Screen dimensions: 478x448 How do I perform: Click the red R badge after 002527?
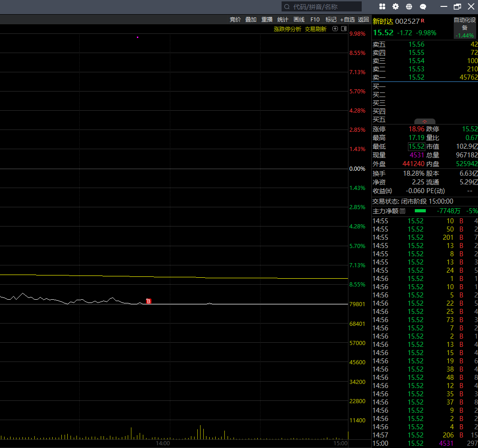(423, 21)
